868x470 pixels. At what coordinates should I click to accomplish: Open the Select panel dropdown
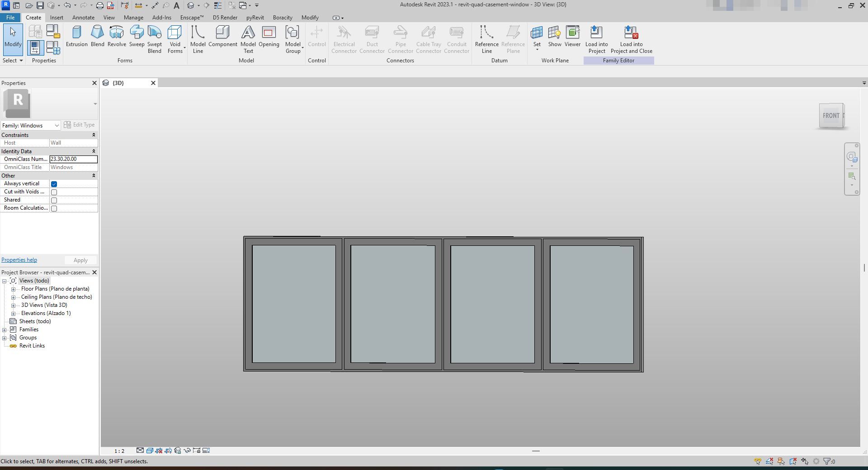13,61
